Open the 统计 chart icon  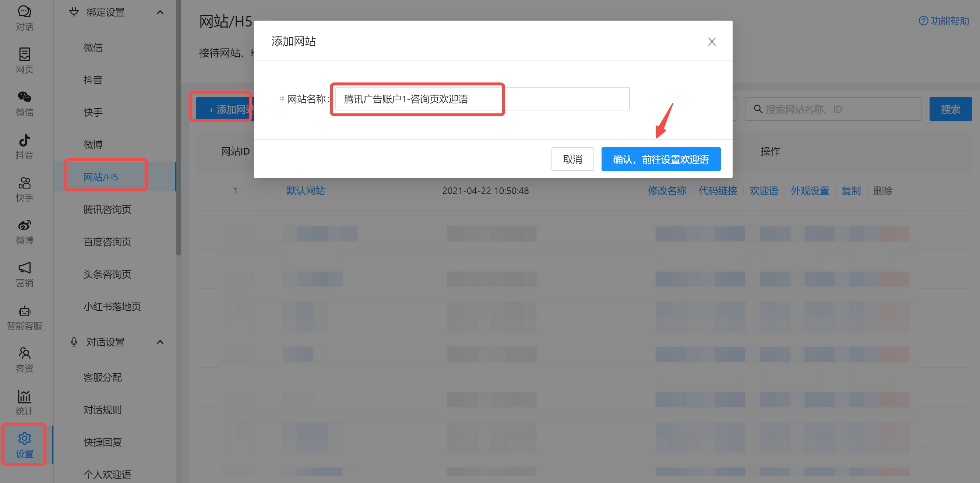24,402
